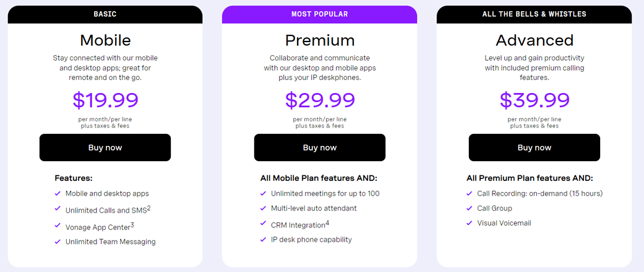Click checkmark beside Unlimited meetings for up to 100
Image resolution: width=644 pixels, height=272 pixels.
(263, 193)
